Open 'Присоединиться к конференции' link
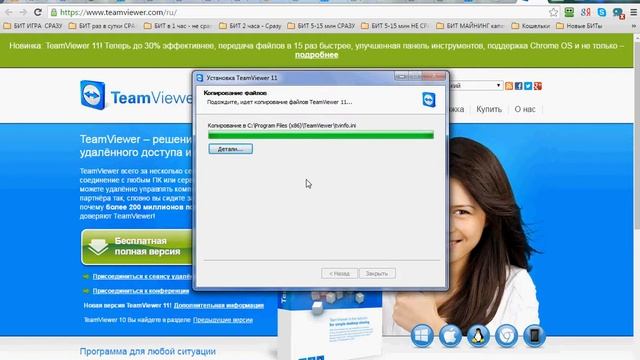Image resolution: width=640 pixels, height=360 pixels. (140, 291)
